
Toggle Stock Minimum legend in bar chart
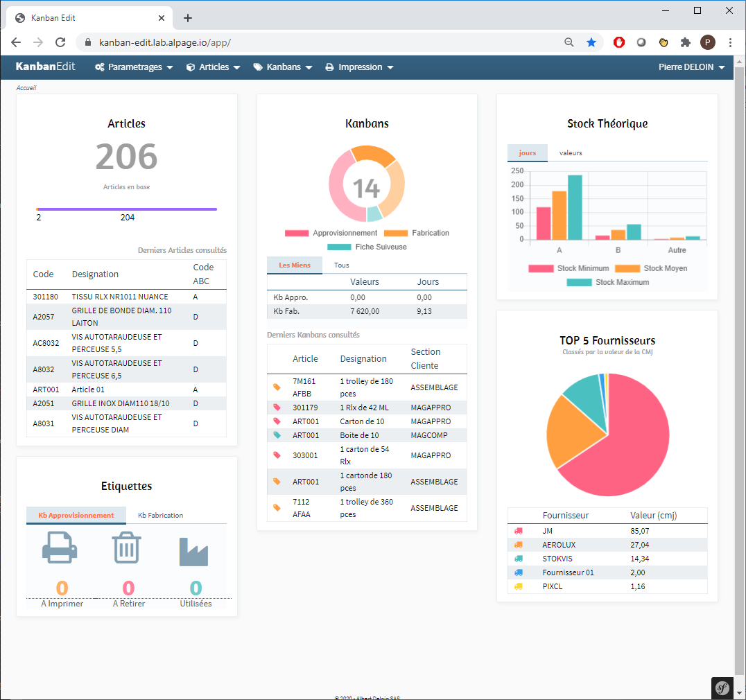(569, 268)
